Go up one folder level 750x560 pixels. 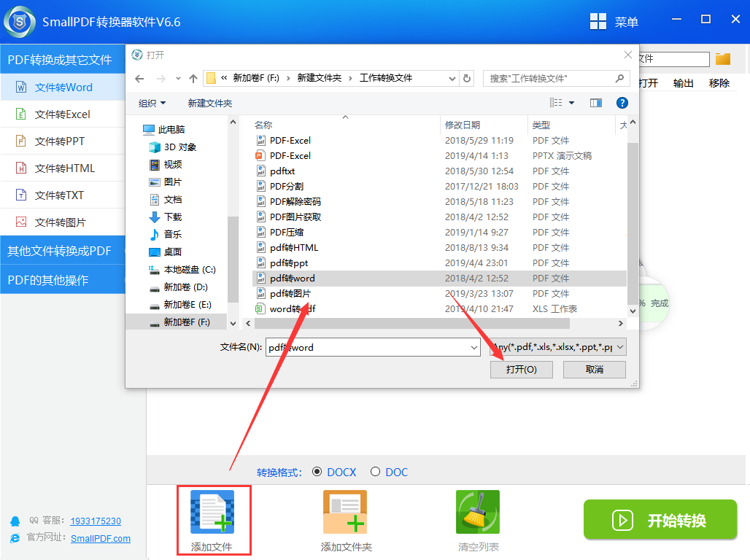click(x=193, y=79)
